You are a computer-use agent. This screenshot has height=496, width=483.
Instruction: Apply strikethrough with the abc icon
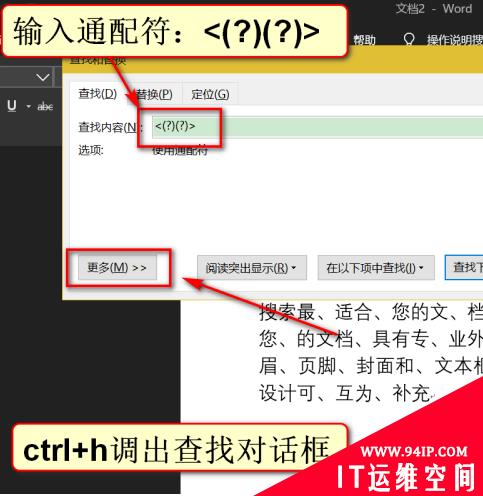pyautogui.click(x=45, y=106)
